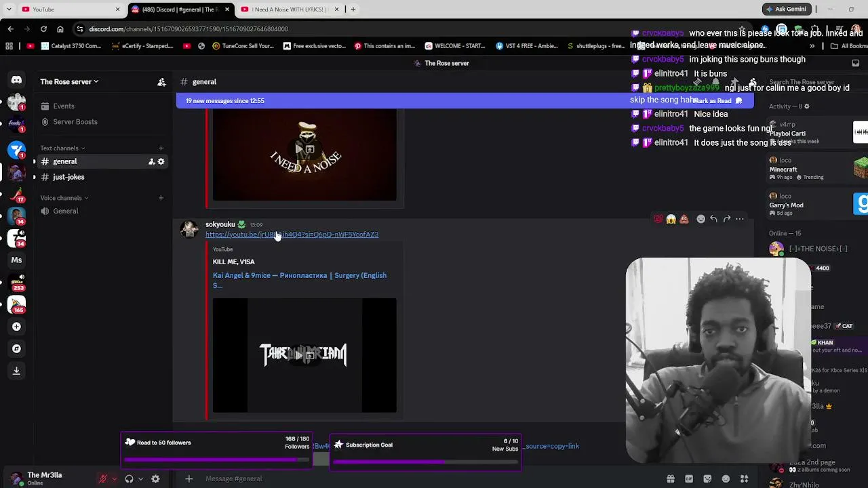Open the server icon with 253 badge
868x488 pixels.
coord(16,282)
